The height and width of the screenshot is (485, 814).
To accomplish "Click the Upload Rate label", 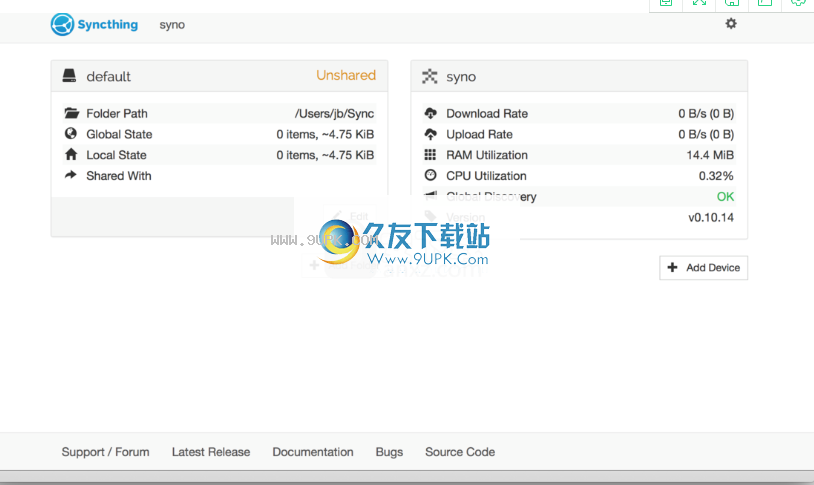I will pos(479,134).
